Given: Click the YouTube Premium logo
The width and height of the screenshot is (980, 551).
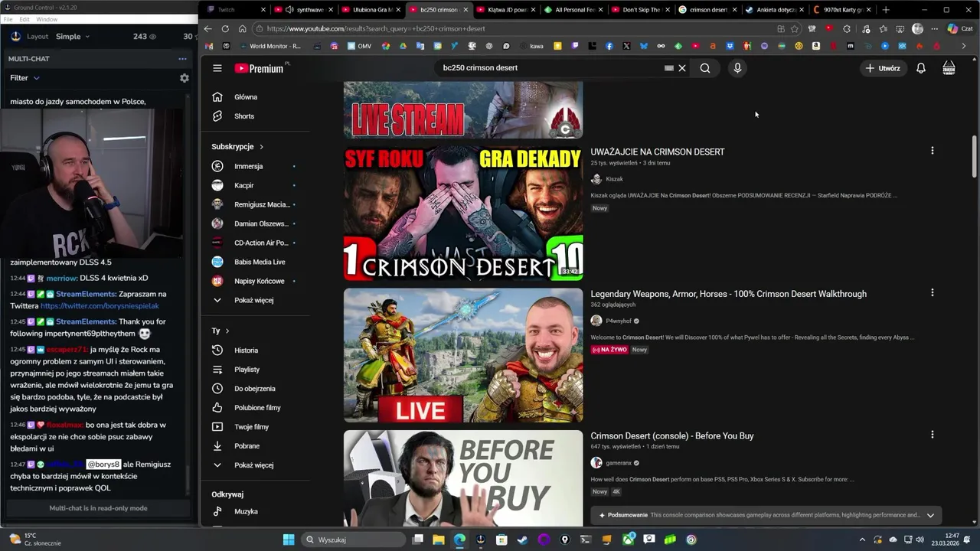Looking at the screenshot, I should pyautogui.click(x=259, y=68).
